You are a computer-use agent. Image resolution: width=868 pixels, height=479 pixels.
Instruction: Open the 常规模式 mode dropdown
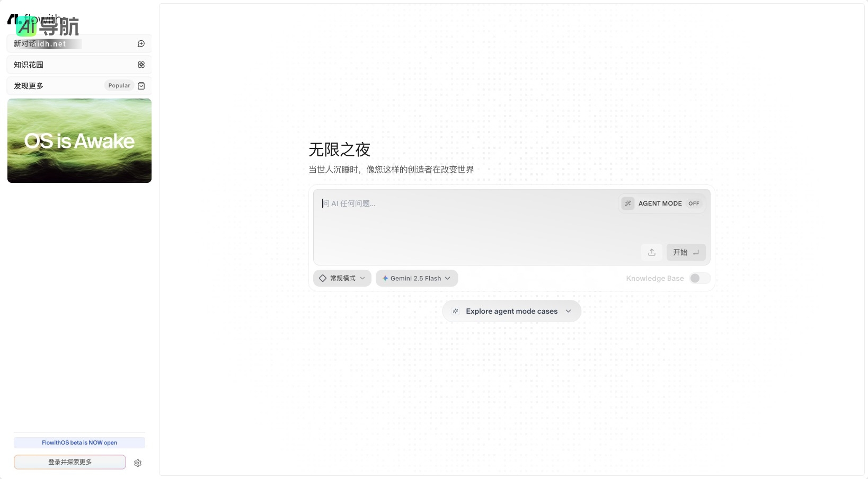point(342,278)
